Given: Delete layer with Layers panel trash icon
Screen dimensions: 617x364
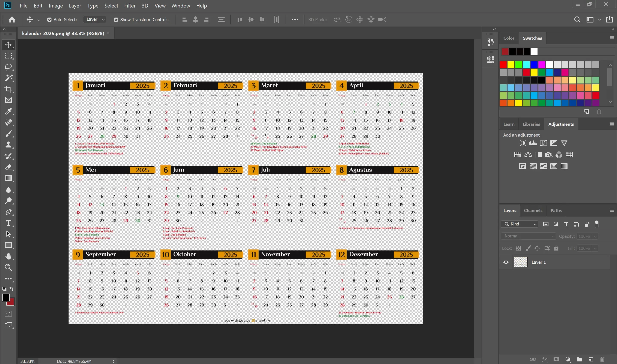Looking at the screenshot, I should 602,359.
